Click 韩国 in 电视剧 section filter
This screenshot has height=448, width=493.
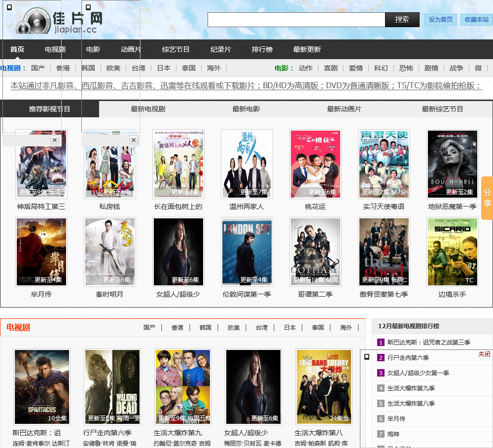tap(205, 328)
